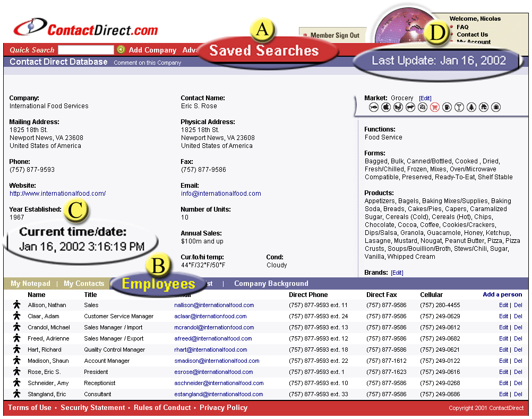Viewport: 532px width, 419px height.
Task: Select the rooster poultry market icon
Action: click(398, 108)
